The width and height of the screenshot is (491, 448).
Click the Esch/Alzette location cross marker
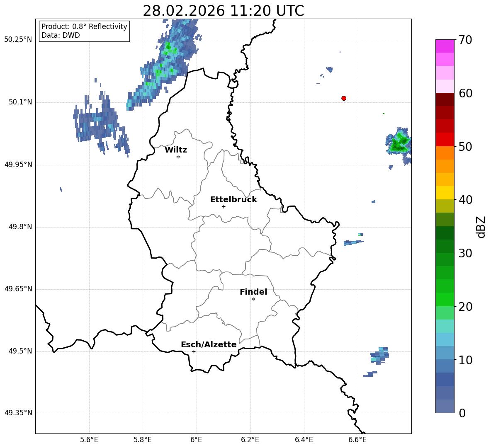tap(194, 351)
